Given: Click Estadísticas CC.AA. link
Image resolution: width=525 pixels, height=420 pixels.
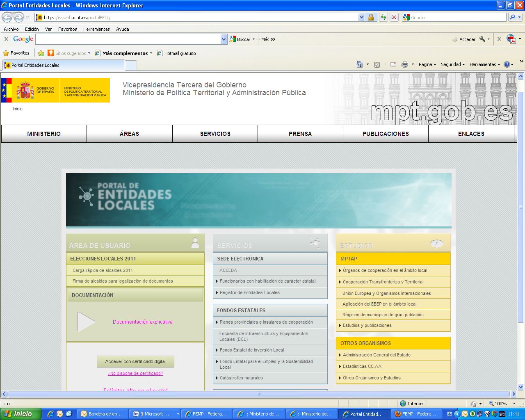Looking at the screenshot, I should 363,366.
